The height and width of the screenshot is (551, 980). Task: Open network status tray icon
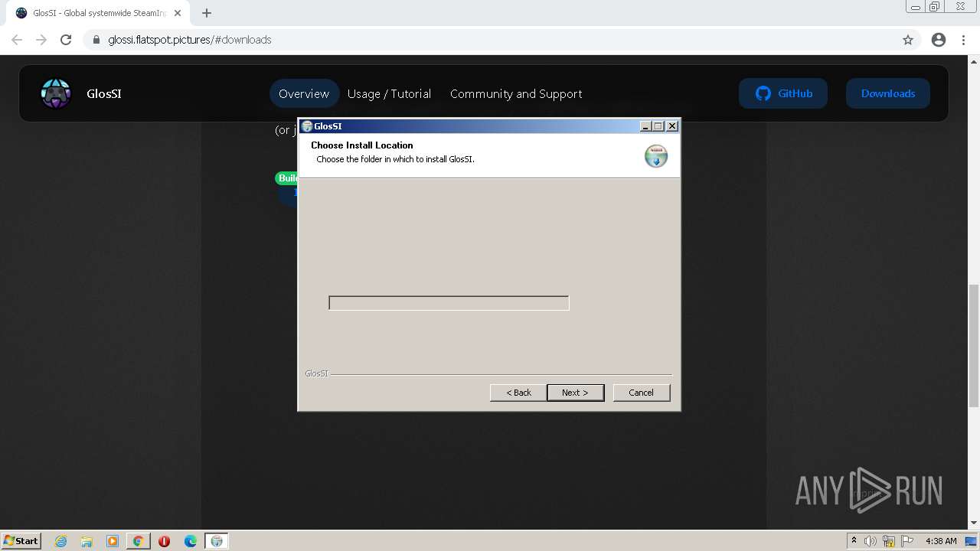coord(889,541)
